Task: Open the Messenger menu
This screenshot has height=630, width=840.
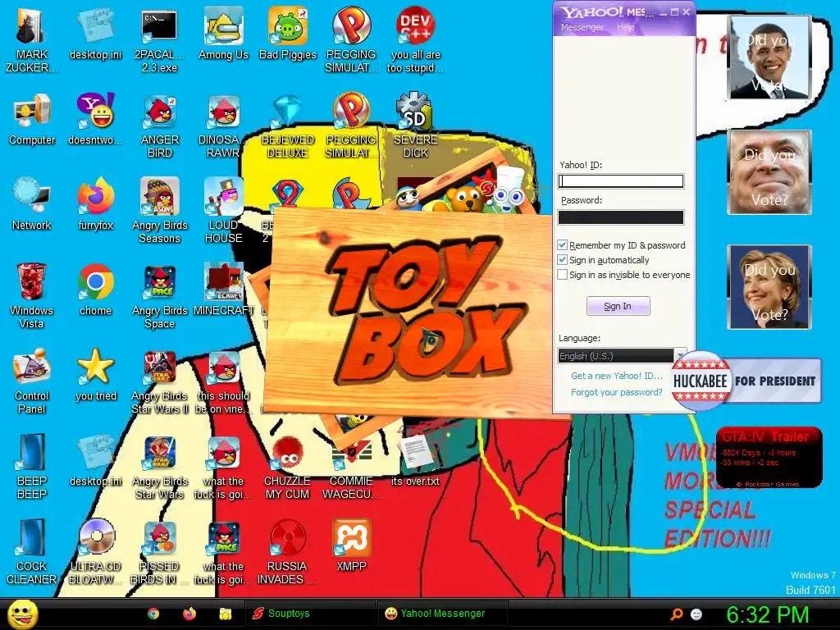Action: pos(582,27)
